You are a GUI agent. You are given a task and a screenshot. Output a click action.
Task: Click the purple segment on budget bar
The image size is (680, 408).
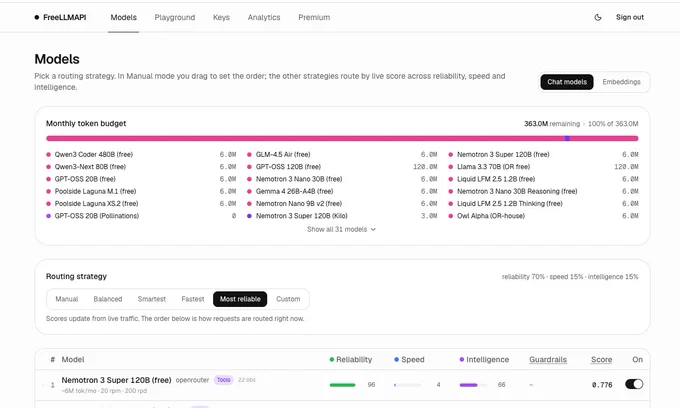point(567,138)
